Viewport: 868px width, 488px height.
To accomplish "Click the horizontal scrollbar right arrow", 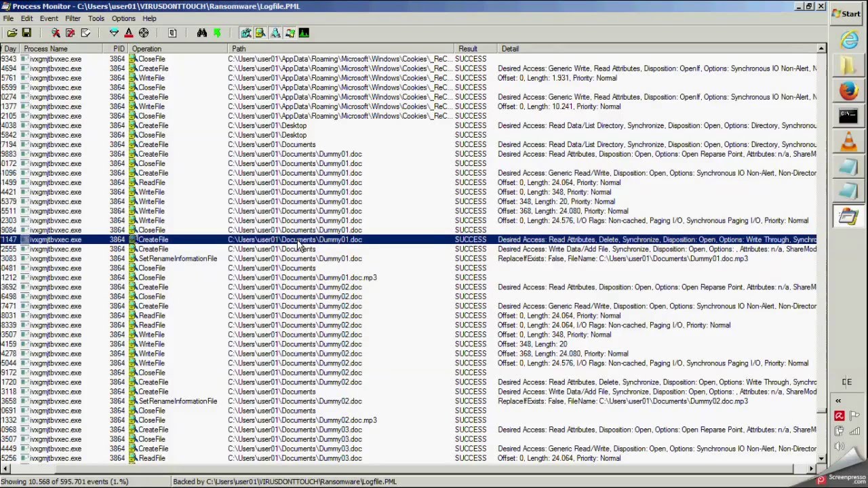I will click(812, 468).
